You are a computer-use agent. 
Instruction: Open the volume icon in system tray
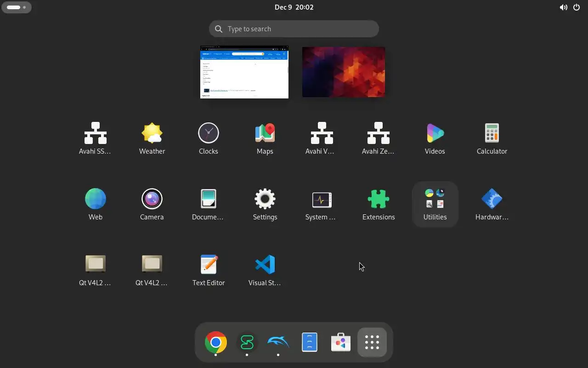(563, 7)
